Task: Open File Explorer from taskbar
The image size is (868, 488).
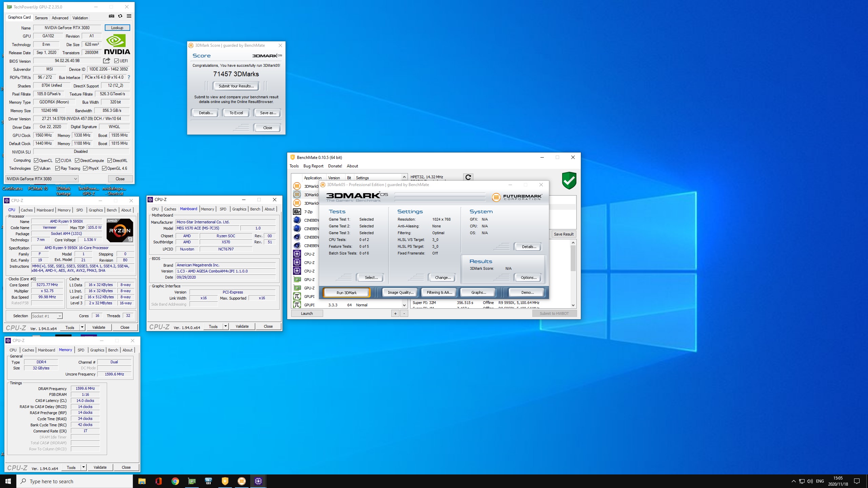Action: click(x=142, y=481)
